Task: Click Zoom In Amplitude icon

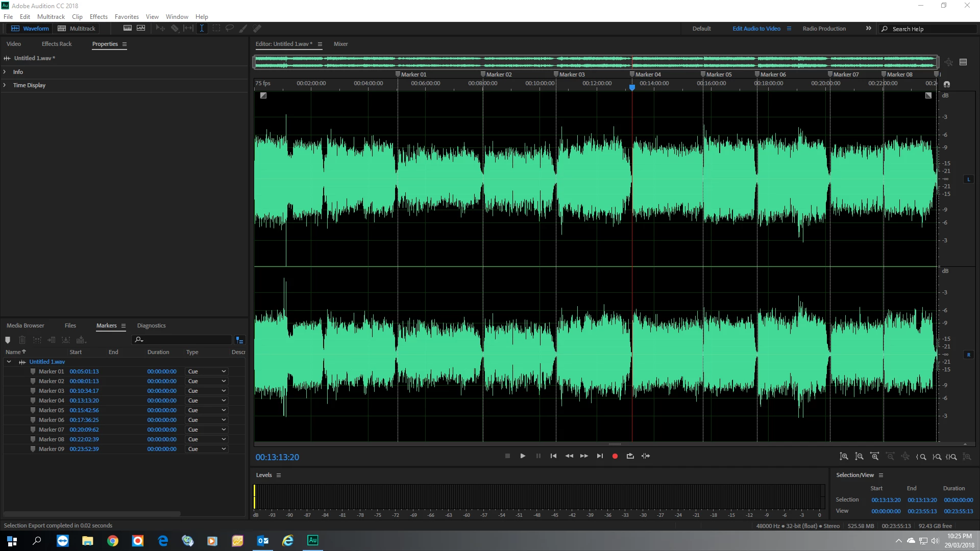Action: pos(844,457)
